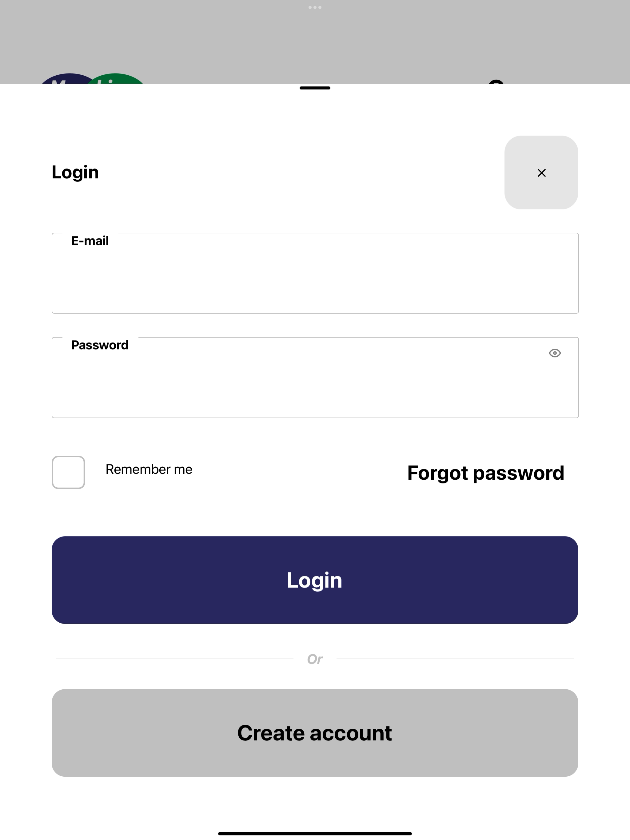Close the Login sheet with the X

[541, 172]
